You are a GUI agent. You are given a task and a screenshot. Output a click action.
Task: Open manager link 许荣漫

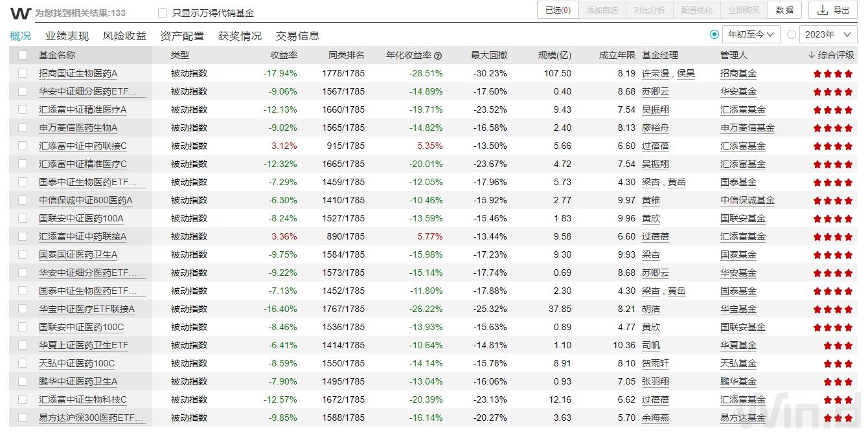tap(656, 74)
